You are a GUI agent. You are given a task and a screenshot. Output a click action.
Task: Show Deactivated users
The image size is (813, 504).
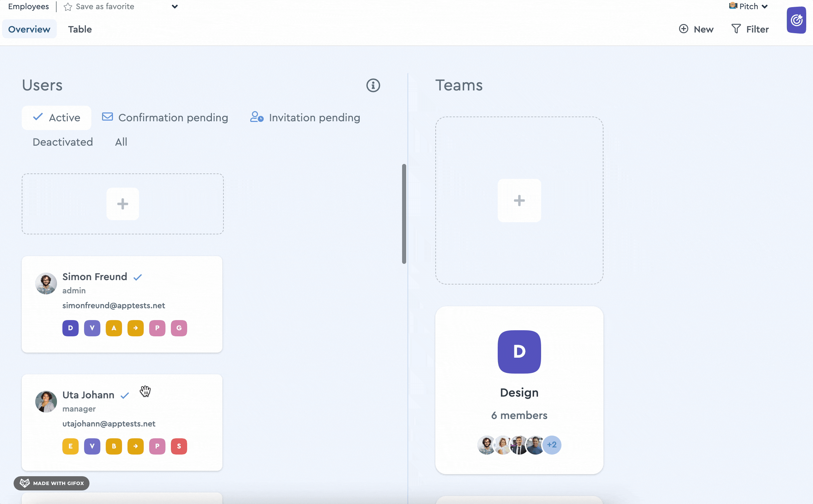pyautogui.click(x=63, y=142)
